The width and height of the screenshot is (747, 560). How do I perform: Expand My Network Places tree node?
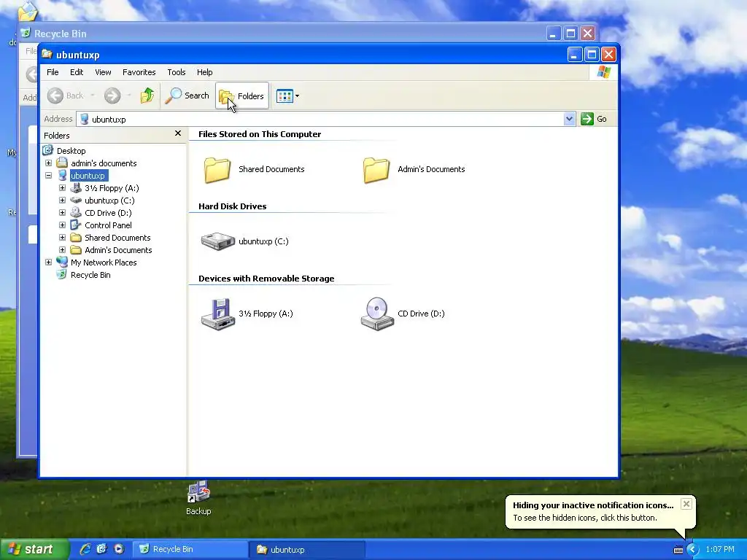(x=49, y=262)
